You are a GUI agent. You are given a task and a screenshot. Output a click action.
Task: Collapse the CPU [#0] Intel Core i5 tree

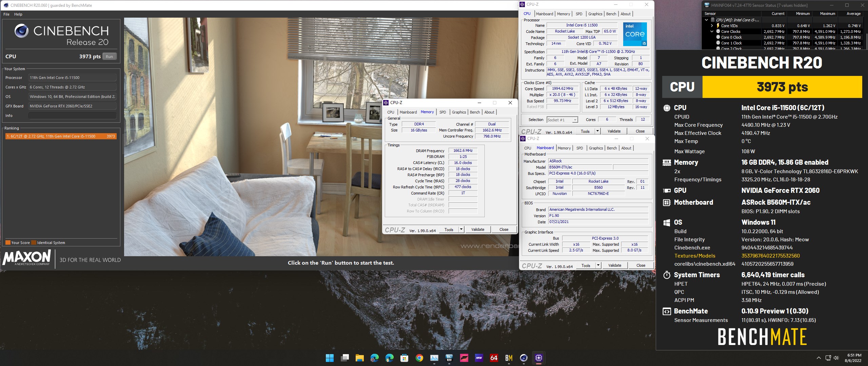point(707,20)
